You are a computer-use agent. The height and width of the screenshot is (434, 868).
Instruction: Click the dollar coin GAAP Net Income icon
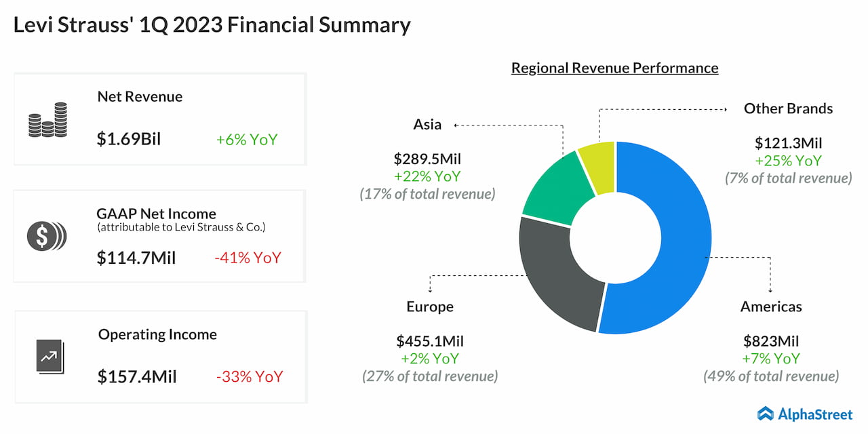tap(47, 236)
